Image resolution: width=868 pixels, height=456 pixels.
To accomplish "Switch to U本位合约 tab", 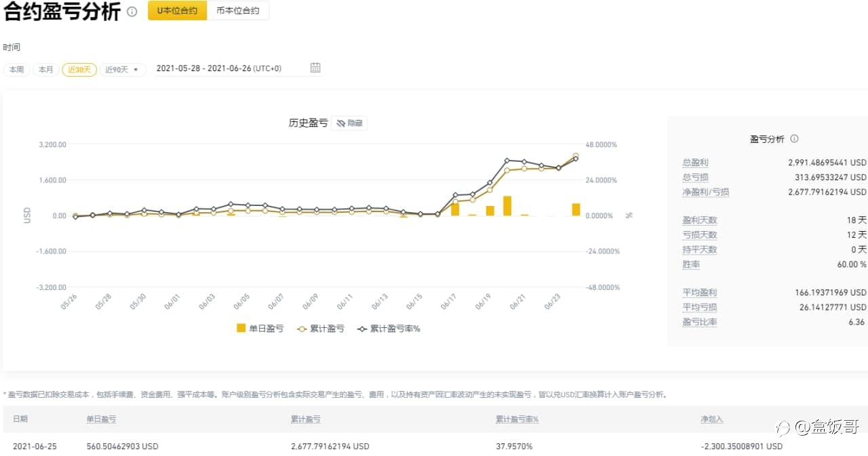I will [x=177, y=11].
